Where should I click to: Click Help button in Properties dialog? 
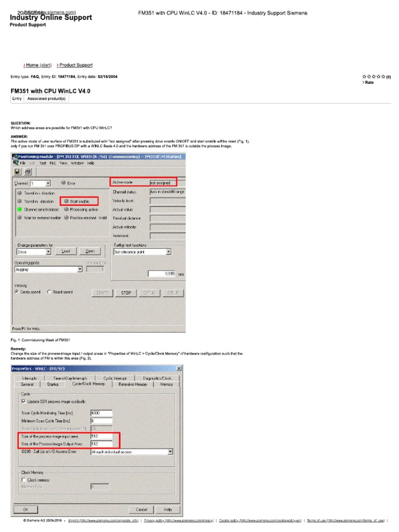(168, 510)
